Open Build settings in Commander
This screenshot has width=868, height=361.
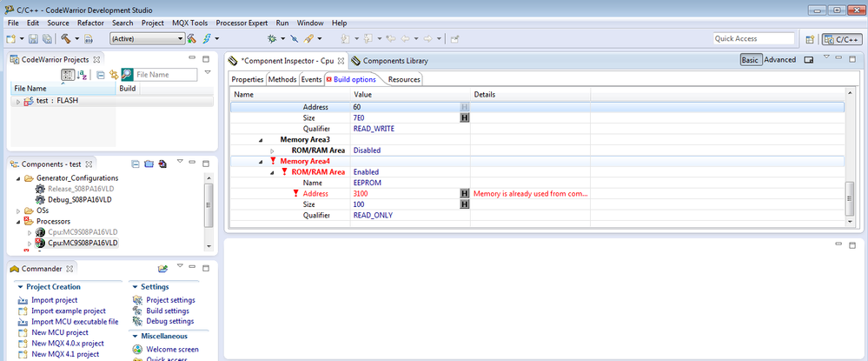pyautogui.click(x=167, y=311)
